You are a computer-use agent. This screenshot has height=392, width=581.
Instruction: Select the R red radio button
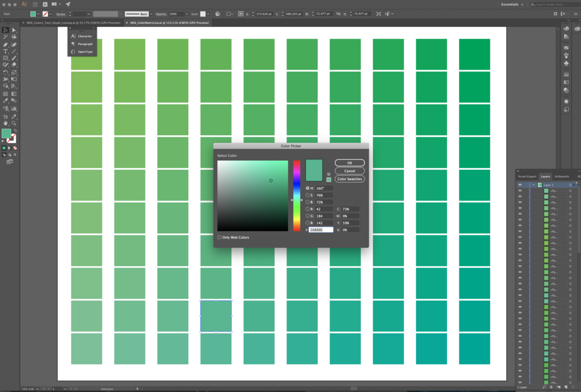pyautogui.click(x=308, y=209)
